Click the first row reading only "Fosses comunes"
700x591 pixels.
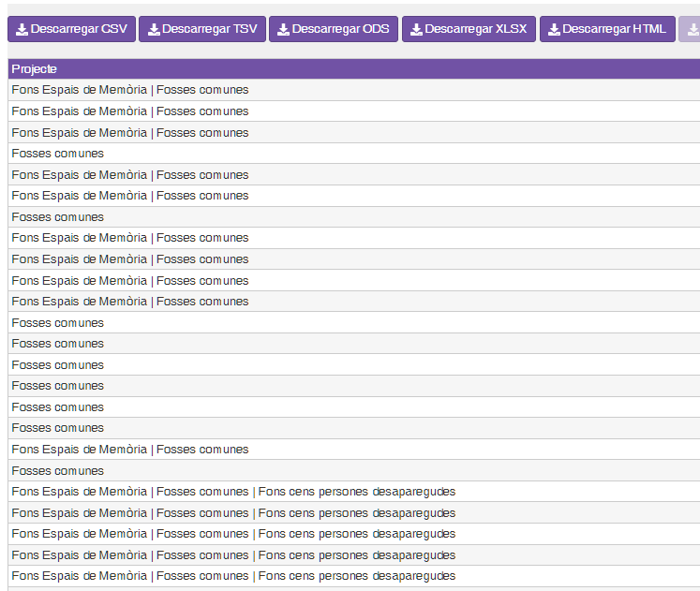pyautogui.click(x=58, y=154)
